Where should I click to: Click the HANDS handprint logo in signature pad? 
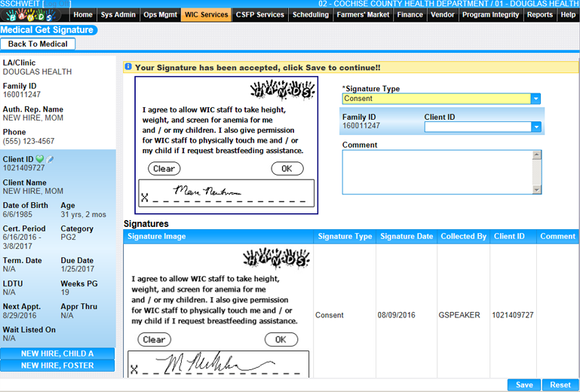click(281, 91)
